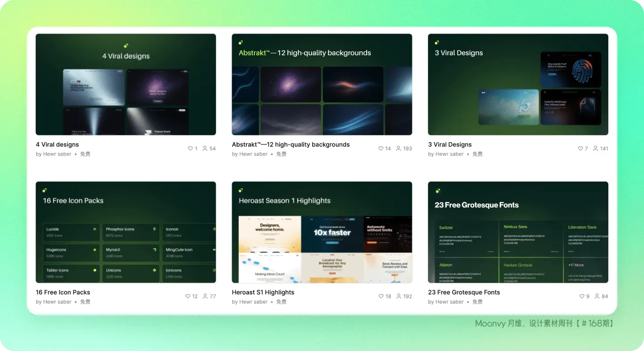
Task: Click the heart icon on Heroast S1 Highlights
Action: coord(381,296)
